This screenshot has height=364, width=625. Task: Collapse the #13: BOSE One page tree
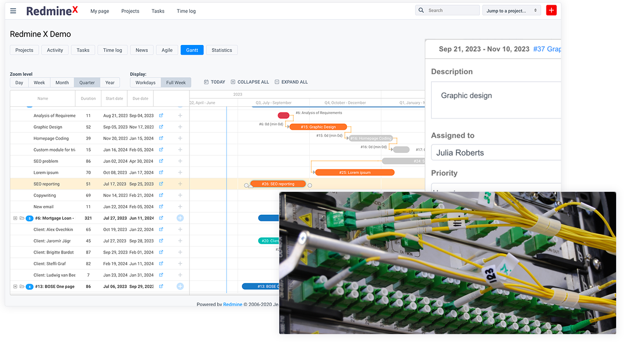pyautogui.click(x=15, y=286)
